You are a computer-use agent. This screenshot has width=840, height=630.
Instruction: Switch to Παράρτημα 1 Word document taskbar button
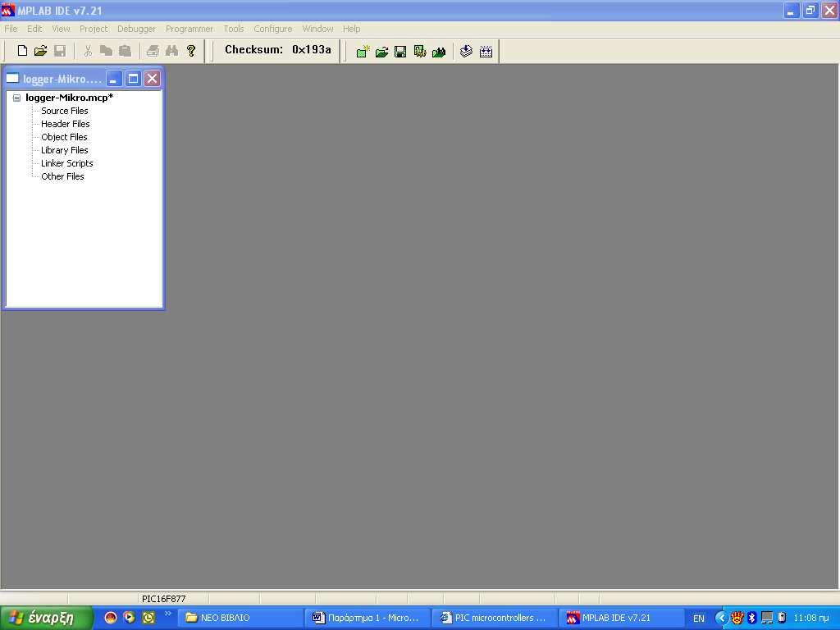[x=367, y=619]
